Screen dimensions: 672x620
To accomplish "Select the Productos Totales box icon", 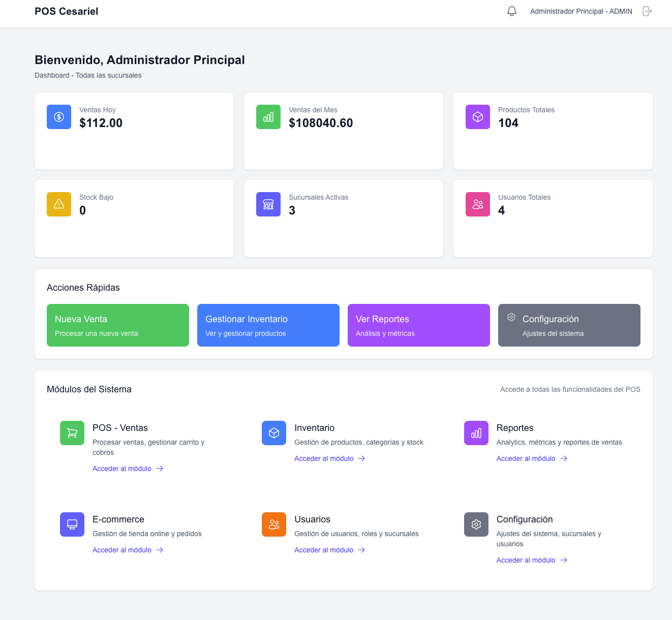I will (477, 116).
